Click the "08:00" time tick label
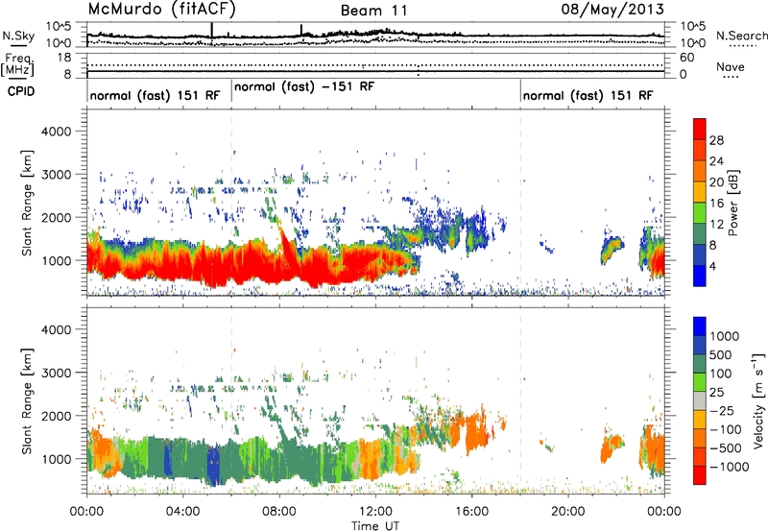 (x=279, y=512)
